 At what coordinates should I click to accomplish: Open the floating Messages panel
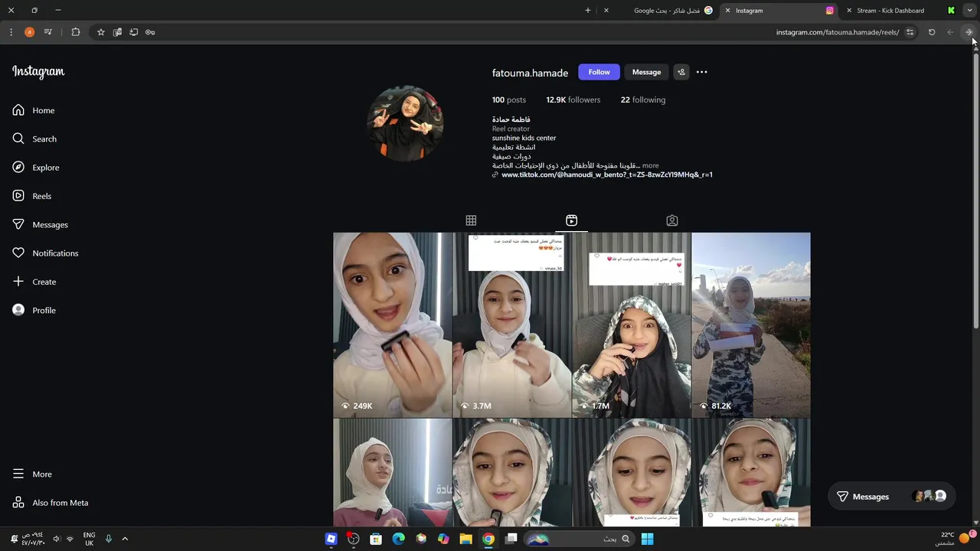[892, 497]
